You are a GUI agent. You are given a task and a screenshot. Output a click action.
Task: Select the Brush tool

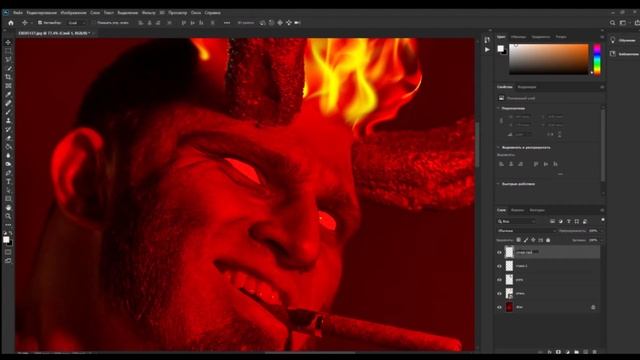[8, 112]
